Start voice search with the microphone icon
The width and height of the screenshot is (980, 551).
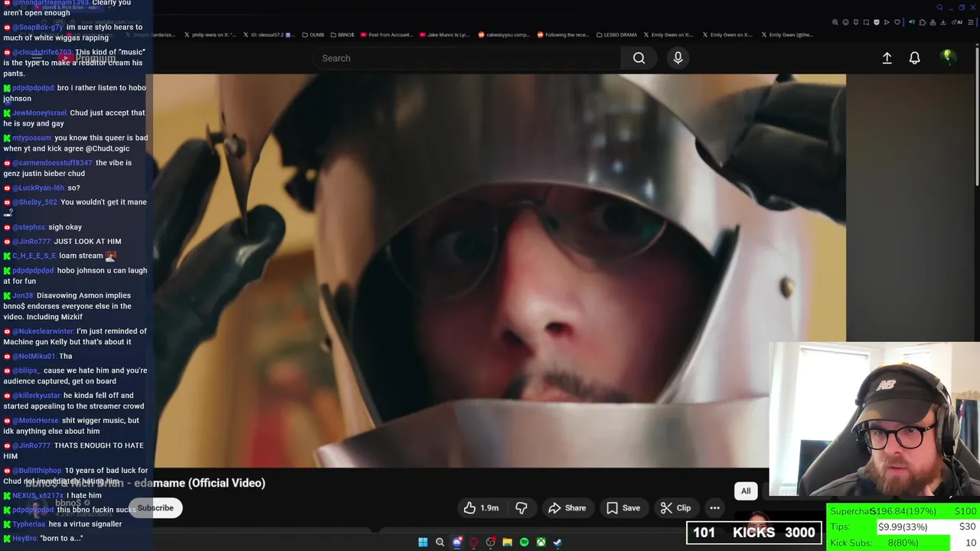pyautogui.click(x=678, y=58)
